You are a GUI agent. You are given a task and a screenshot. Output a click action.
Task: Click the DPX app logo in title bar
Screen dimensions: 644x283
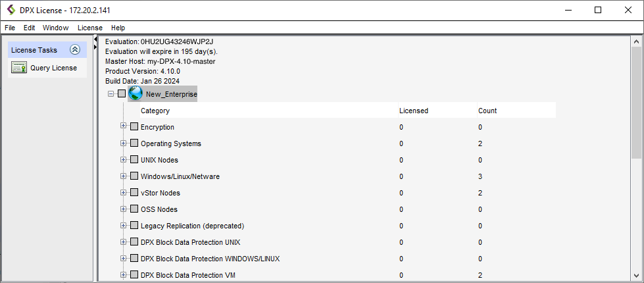point(11,10)
